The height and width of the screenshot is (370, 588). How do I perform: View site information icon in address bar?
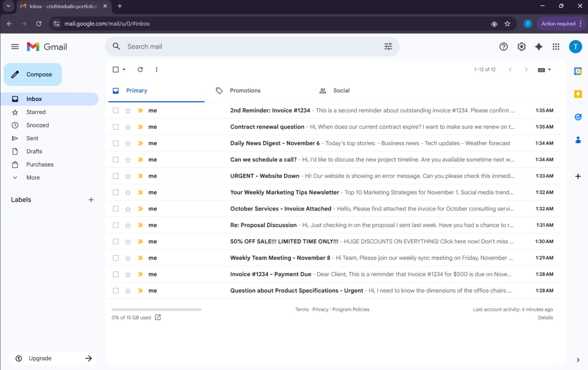(56, 24)
